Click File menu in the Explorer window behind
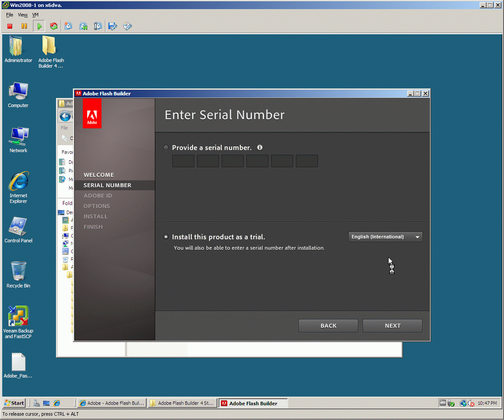504x420 pixels. [x=64, y=128]
